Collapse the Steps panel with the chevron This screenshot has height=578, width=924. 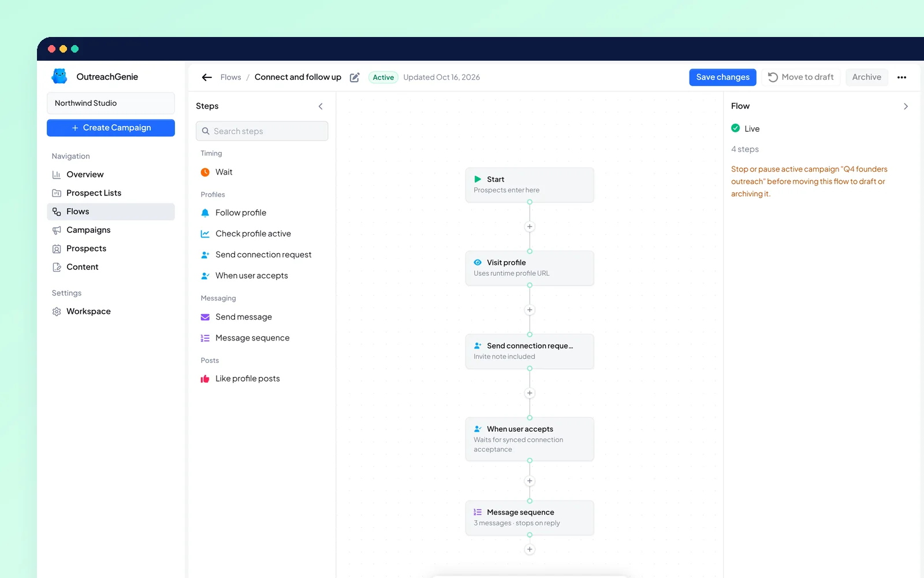(321, 106)
